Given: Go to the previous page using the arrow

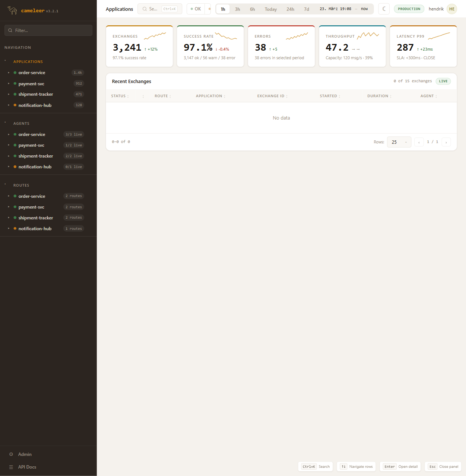Looking at the screenshot, I should 419,142.
